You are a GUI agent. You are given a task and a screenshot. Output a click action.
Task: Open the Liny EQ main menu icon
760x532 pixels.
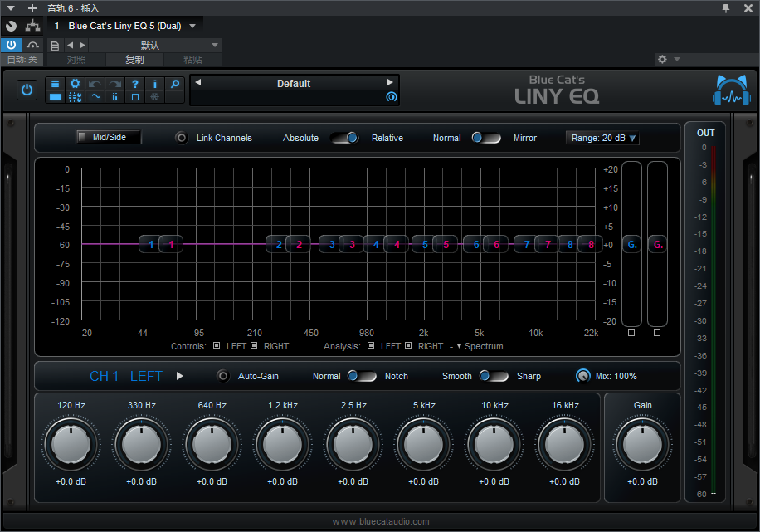click(x=56, y=84)
